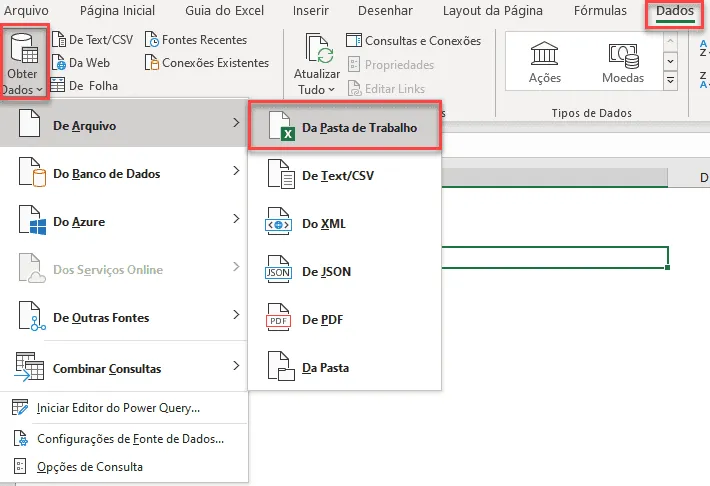Switch to the Inserir tab
Image resolution: width=710 pixels, height=486 pixels.
pos(311,10)
